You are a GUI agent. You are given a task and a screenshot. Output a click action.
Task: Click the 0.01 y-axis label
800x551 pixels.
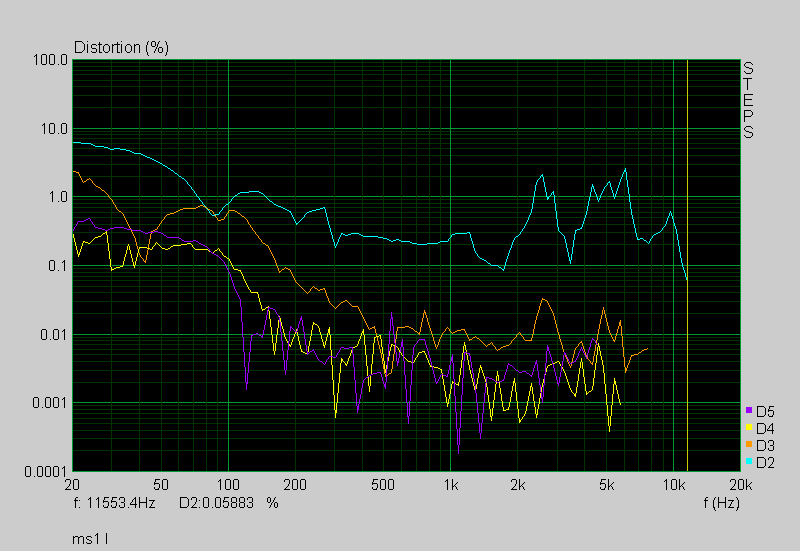point(54,335)
